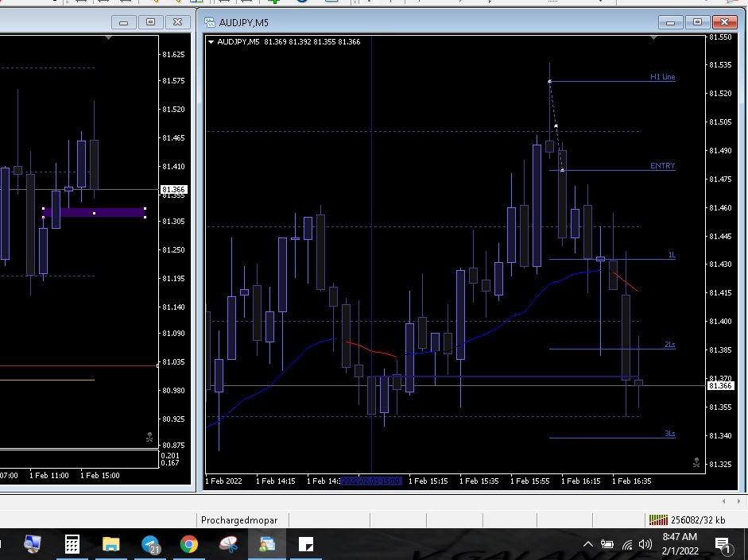The image size is (748, 560).
Task: Maximize the AUDJPY,M5 chart window
Action: pos(698,22)
